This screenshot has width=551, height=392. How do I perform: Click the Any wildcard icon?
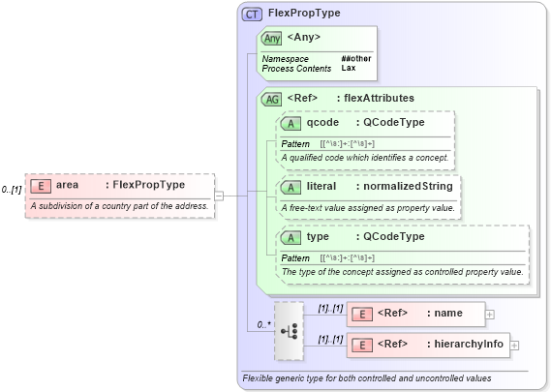272,39
